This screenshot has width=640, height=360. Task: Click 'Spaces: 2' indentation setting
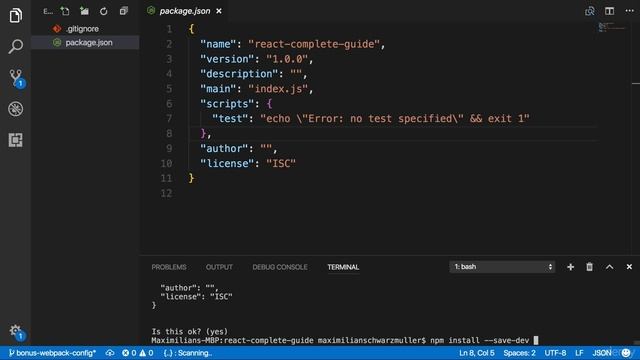pos(519,353)
